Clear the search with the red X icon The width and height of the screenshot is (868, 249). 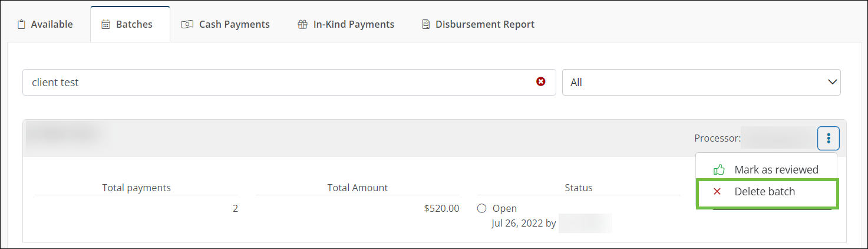[540, 81]
